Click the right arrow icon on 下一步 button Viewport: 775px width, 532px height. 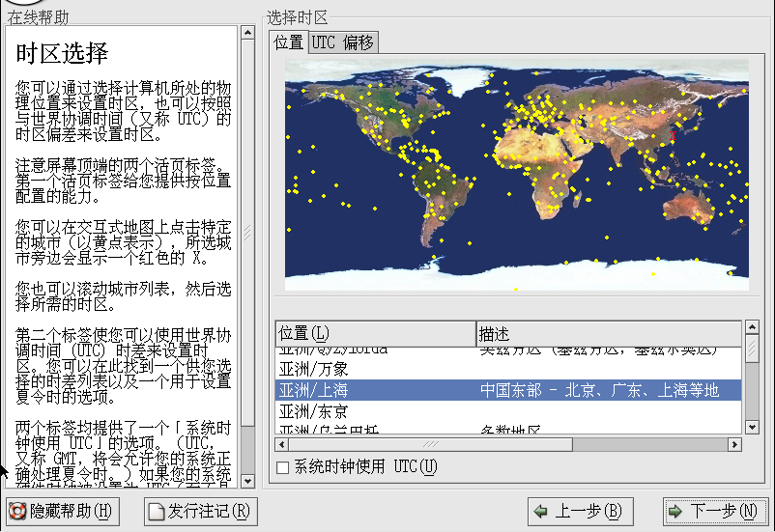pos(675,512)
